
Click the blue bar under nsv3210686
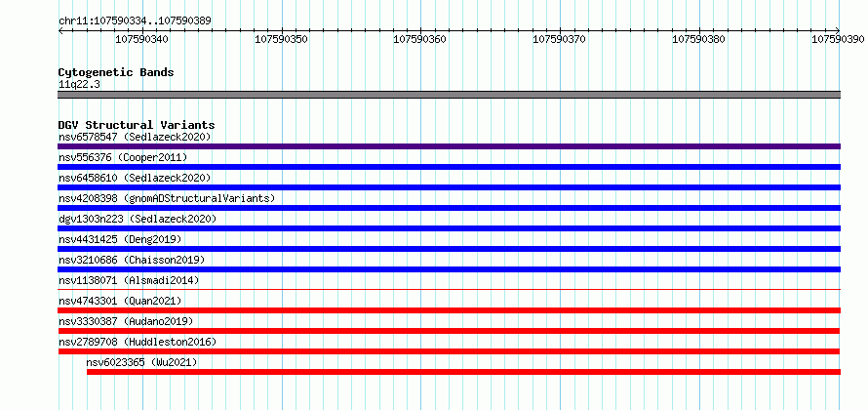(x=449, y=269)
